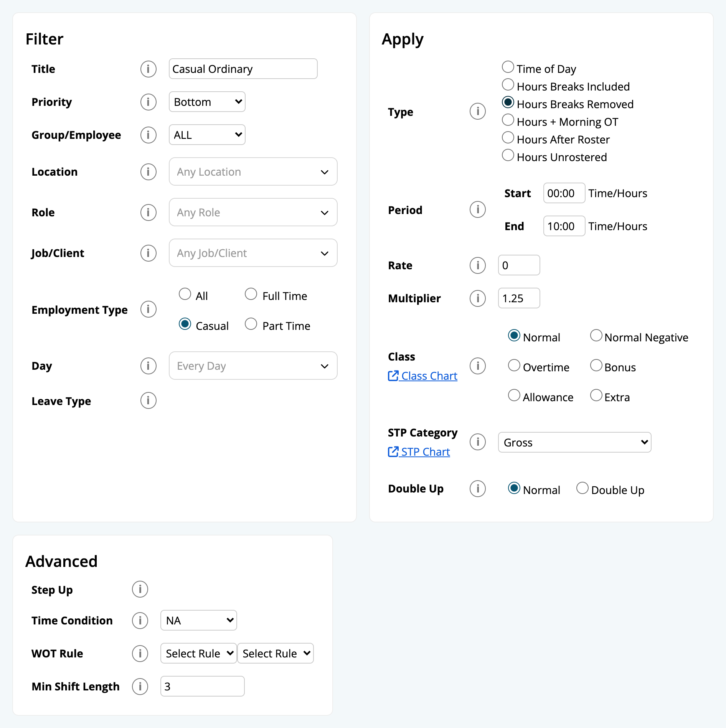The image size is (726, 728).
Task: Choose the Part Time employment type
Action: [251, 324]
